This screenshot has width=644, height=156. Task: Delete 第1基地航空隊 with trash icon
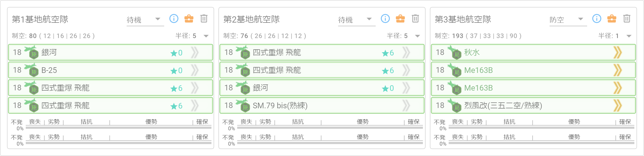pos(204,18)
